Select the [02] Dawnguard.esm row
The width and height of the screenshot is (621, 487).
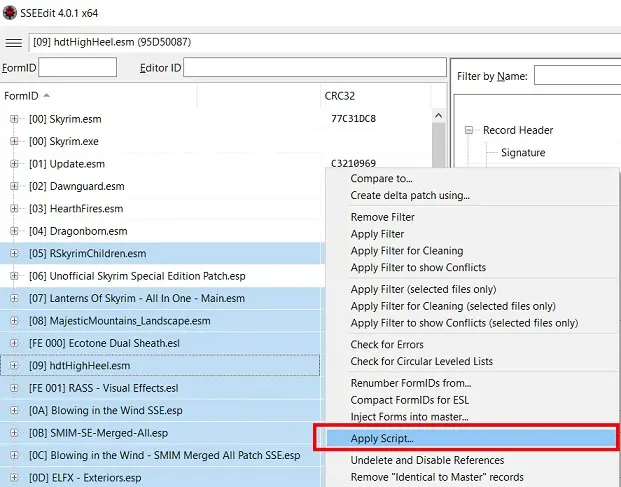[162, 186]
